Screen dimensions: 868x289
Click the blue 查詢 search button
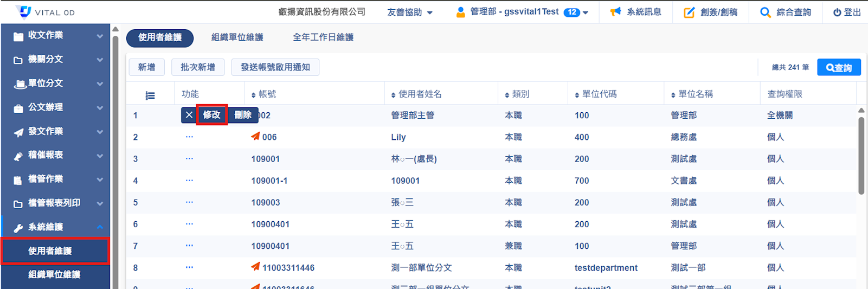838,67
